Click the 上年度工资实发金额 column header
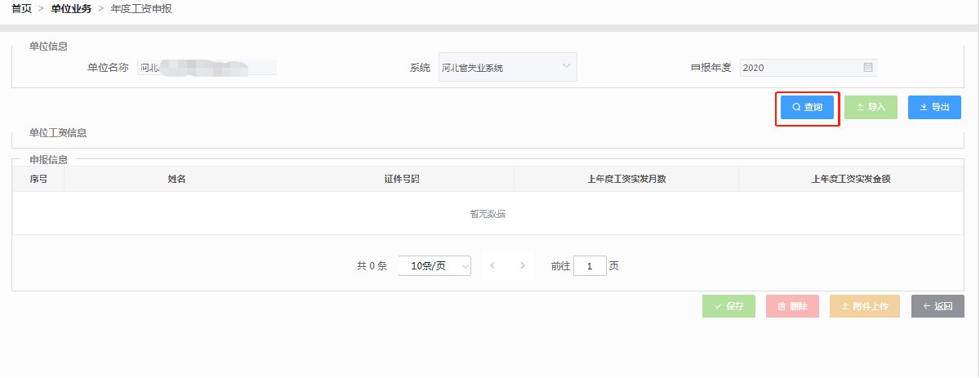980x378 pixels. (x=851, y=179)
